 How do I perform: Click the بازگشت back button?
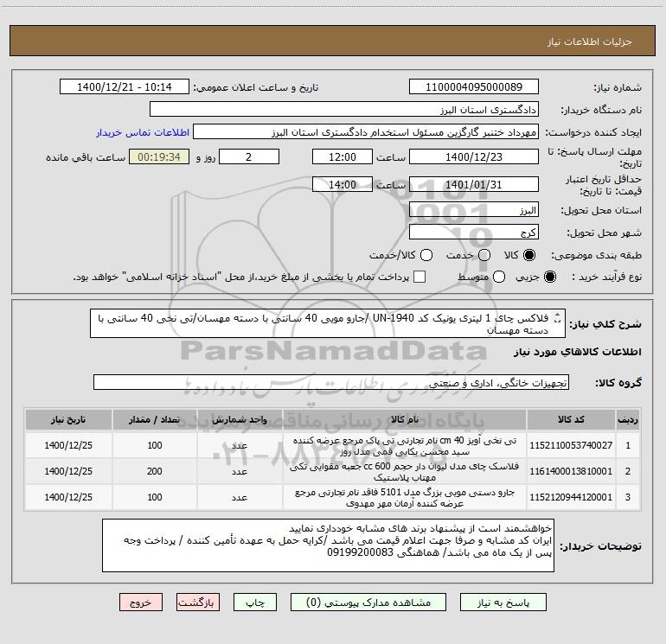pos(198,603)
